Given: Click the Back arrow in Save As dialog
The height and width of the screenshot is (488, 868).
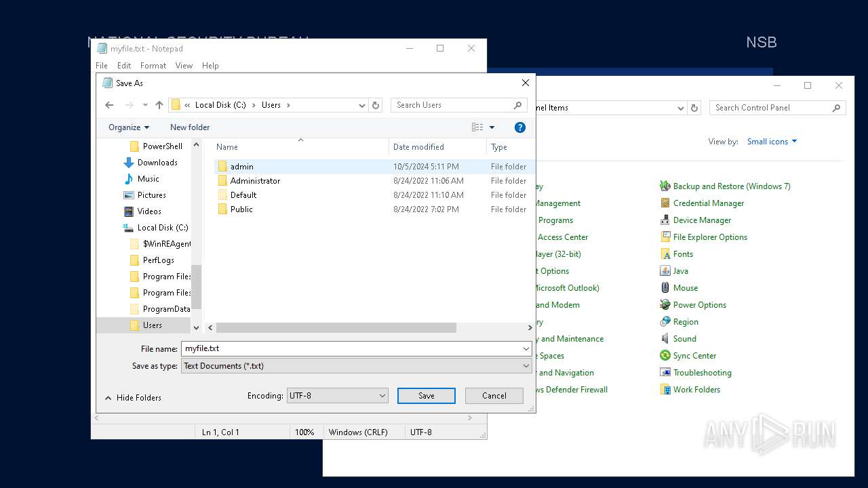Looking at the screenshot, I should tap(109, 105).
